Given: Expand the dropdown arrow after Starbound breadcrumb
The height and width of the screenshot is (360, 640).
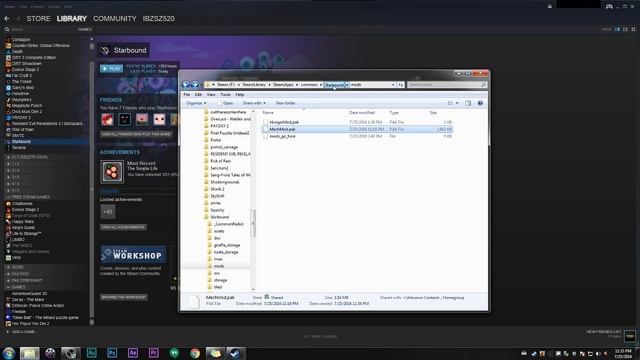Looking at the screenshot, I should pos(347,85).
